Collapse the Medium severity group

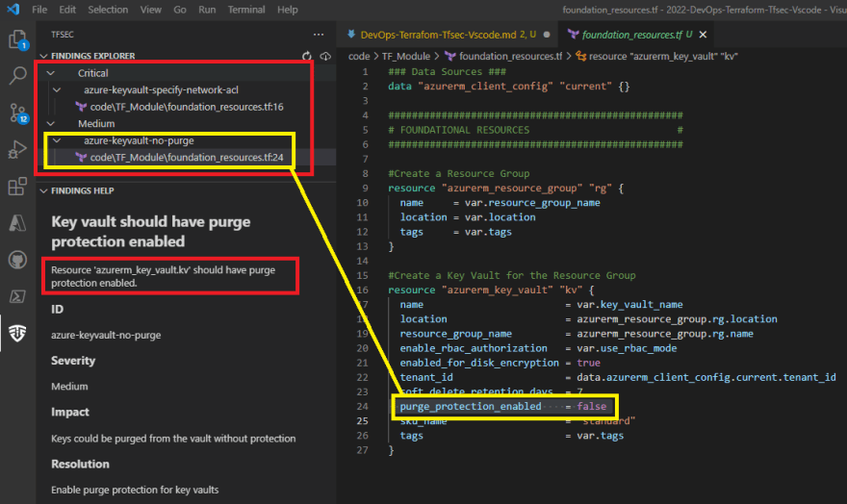point(50,123)
